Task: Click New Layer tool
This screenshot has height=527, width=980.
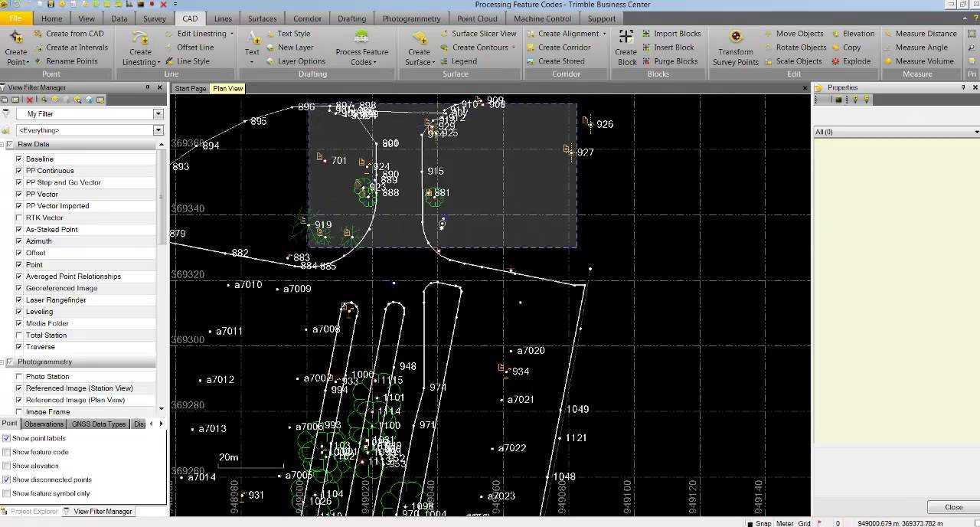Action: pos(289,47)
